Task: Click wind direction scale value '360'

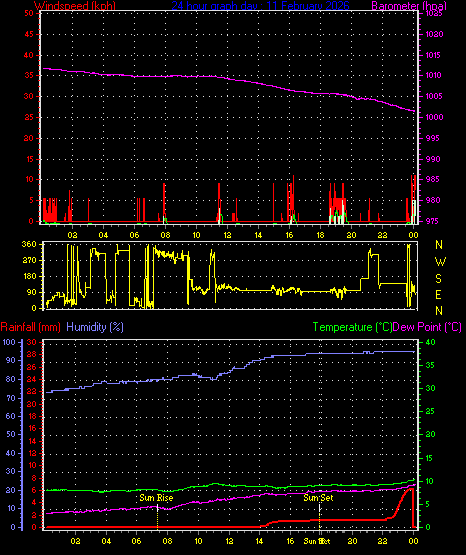Action: [29, 244]
